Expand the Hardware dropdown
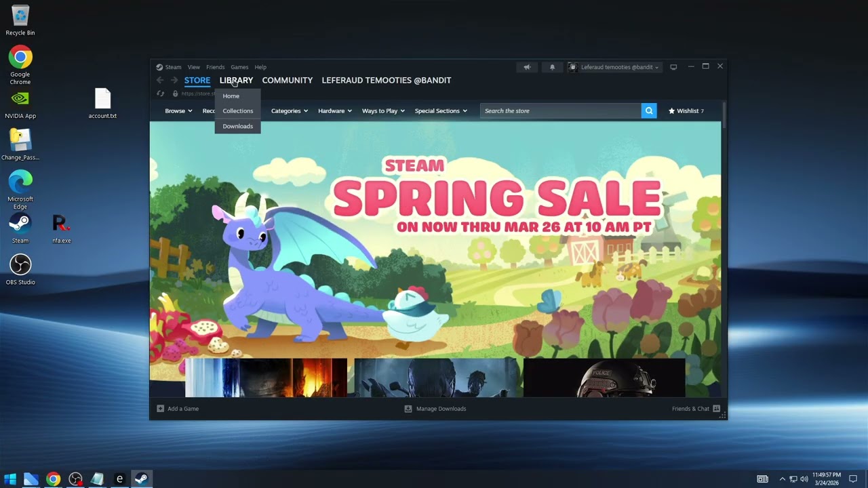868x488 pixels. pyautogui.click(x=335, y=110)
